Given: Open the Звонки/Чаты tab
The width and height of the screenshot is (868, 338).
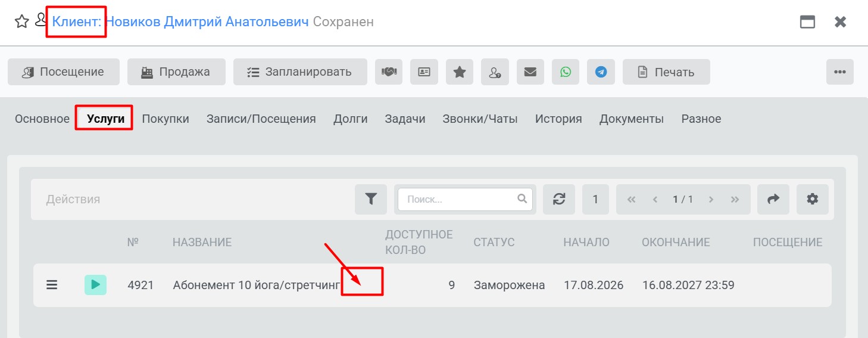Looking at the screenshot, I should (480, 119).
